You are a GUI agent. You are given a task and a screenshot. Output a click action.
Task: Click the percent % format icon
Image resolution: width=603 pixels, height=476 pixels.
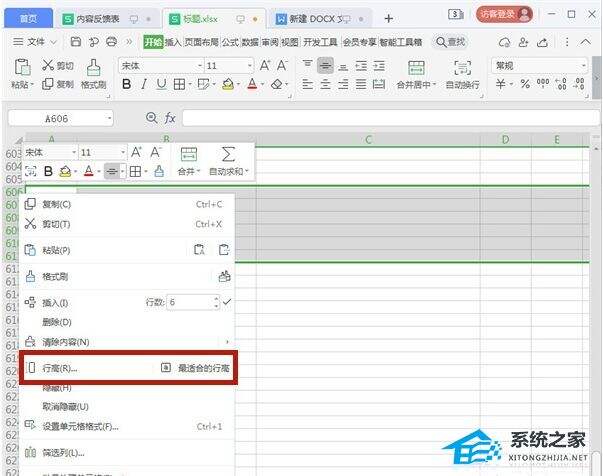click(x=525, y=84)
